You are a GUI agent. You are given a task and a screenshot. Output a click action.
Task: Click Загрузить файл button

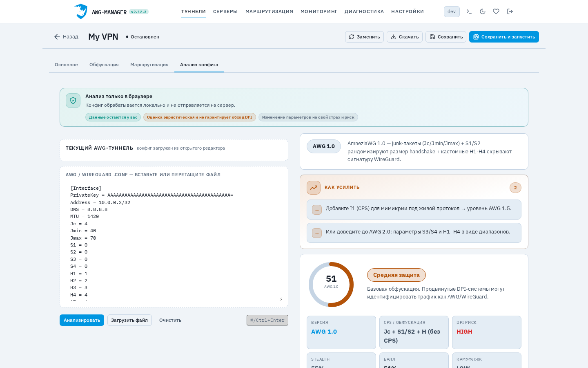[129, 320]
